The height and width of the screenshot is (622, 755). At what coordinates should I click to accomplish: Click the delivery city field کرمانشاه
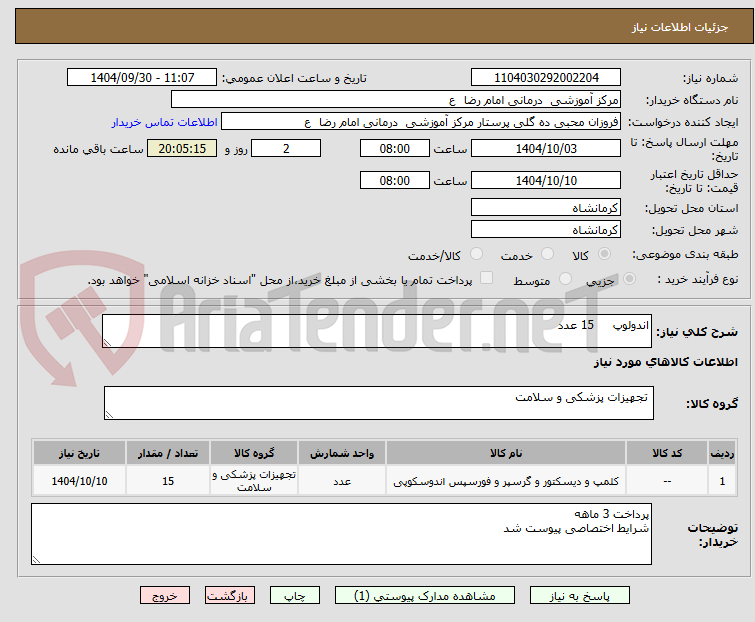click(546, 230)
